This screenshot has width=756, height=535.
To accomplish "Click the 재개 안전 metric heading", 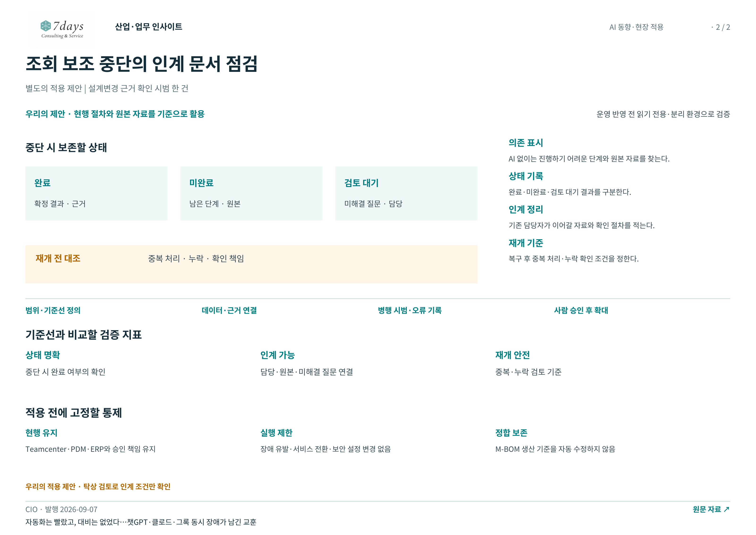I will pyautogui.click(x=513, y=355).
